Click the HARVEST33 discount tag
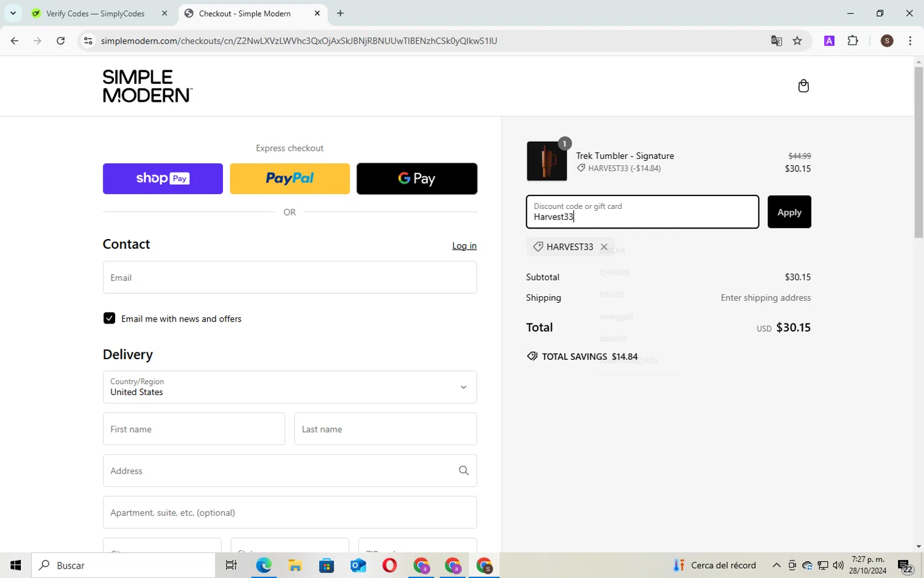 [x=570, y=246]
